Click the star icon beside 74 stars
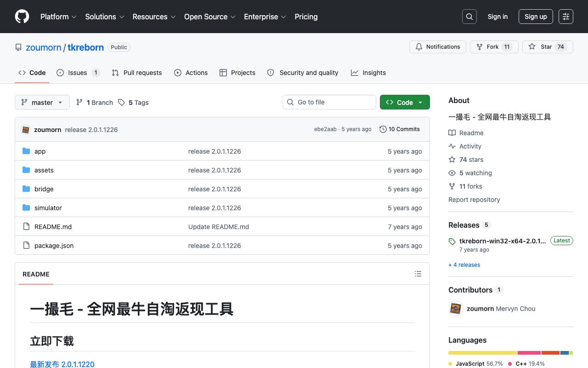This screenshot has width=588, height=368. 452,160
